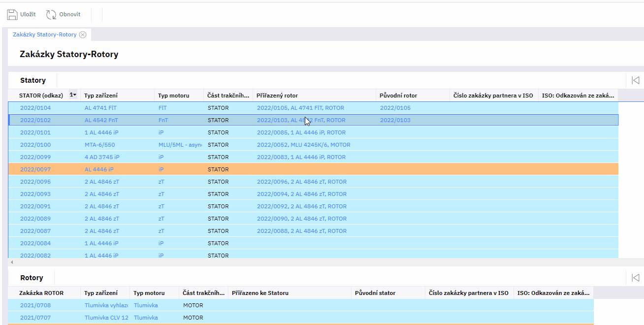The width and height of the screenshot is (644, 325).
Task: Click the Obnovit refresh icon
Action: (x=51, y=15)
